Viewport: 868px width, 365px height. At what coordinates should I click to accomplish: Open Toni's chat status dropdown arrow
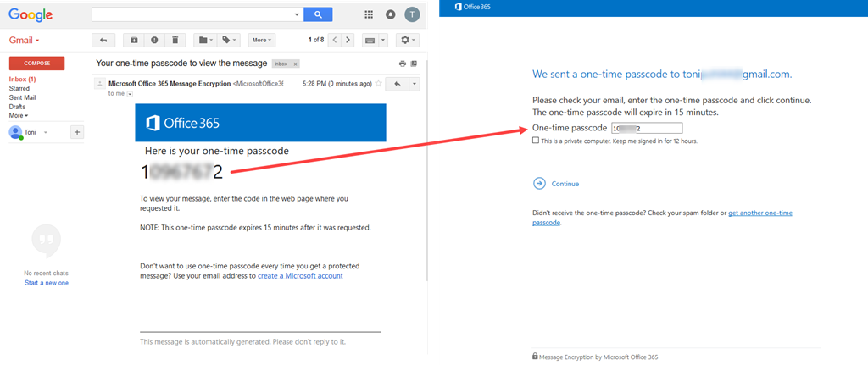(46, 133)
